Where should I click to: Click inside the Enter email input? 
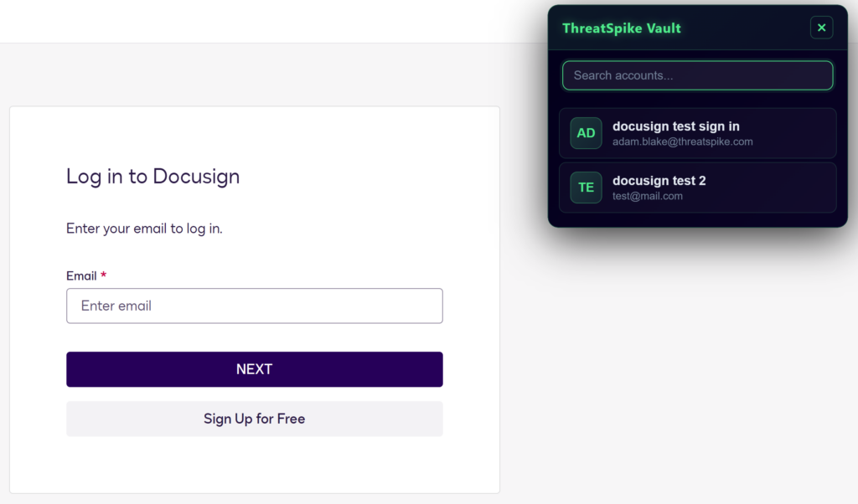click(254, 306)
